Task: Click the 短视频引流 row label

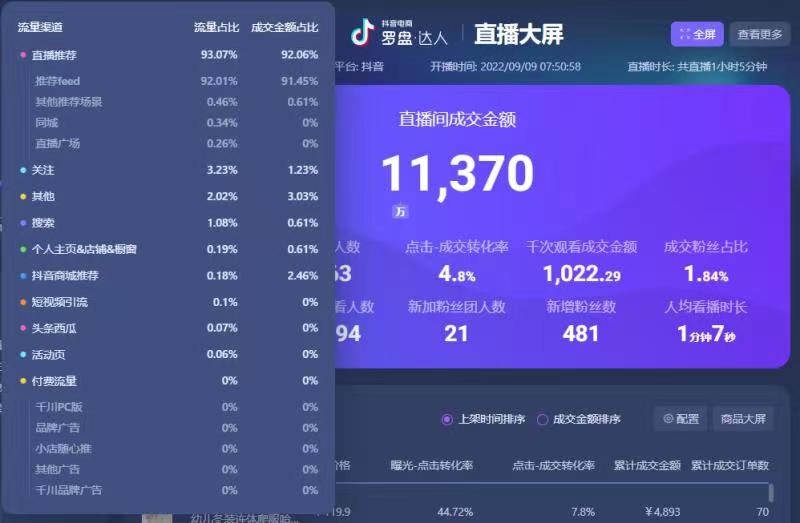Action: [x=60, y=302]
